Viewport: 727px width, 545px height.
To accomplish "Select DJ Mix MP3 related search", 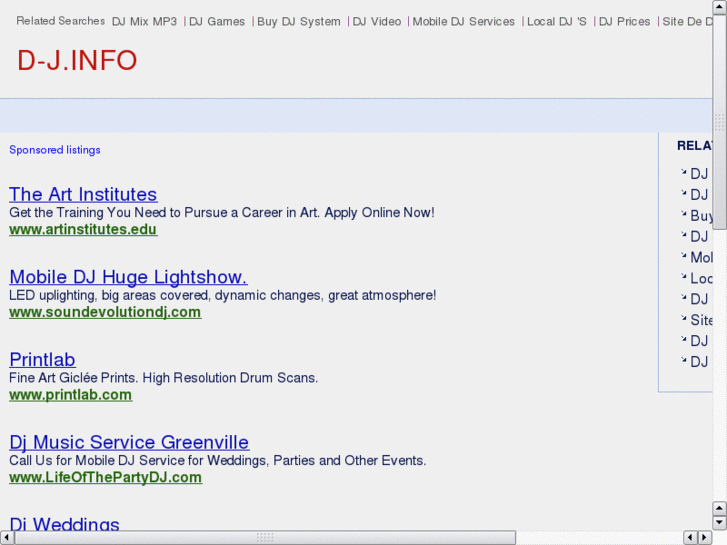I will (144, 21).
